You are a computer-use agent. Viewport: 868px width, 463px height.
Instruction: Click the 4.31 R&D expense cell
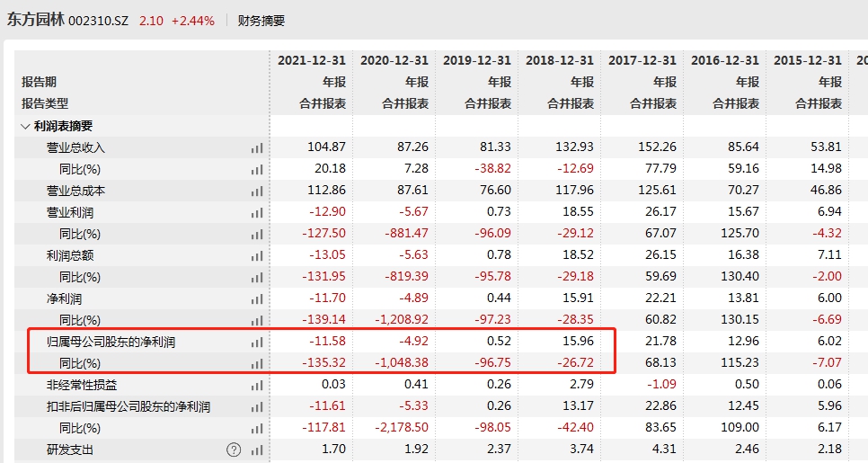click(663, 449)
